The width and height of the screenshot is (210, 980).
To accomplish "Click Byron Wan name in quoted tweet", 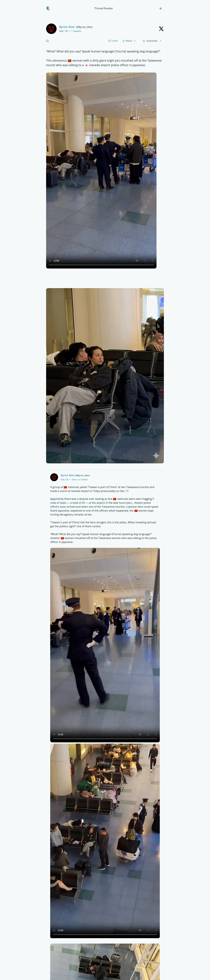I will pyautogui.click(x=67, y=475).
